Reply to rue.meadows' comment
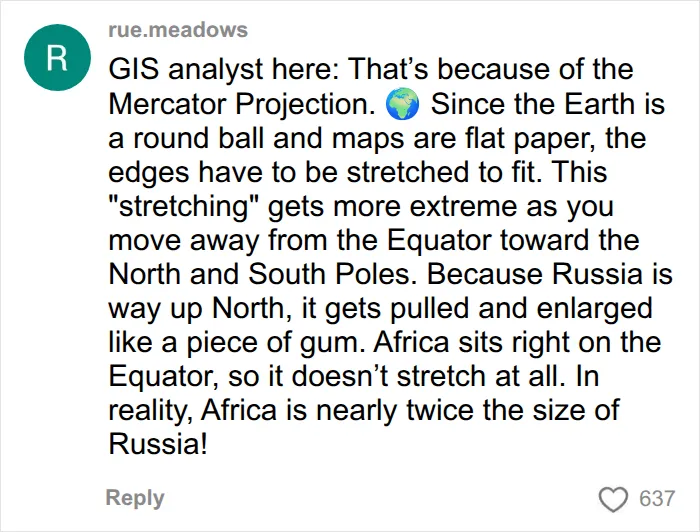This screenshot has width=700, height=532. point(135,498)
